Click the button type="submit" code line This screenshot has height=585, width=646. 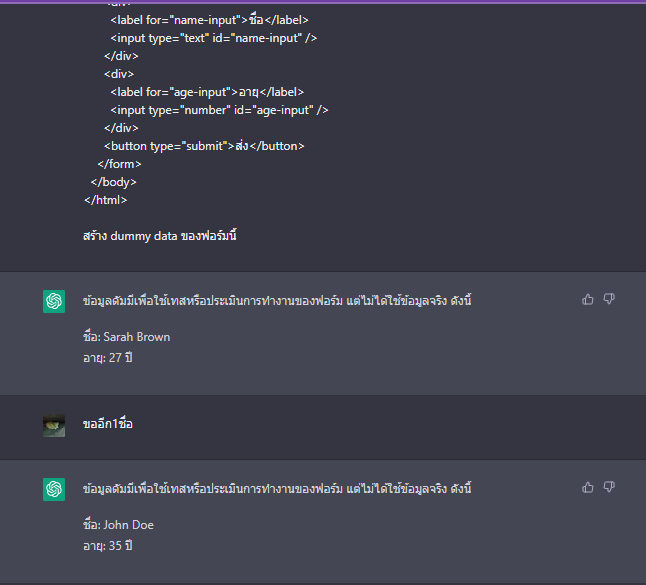204,146
